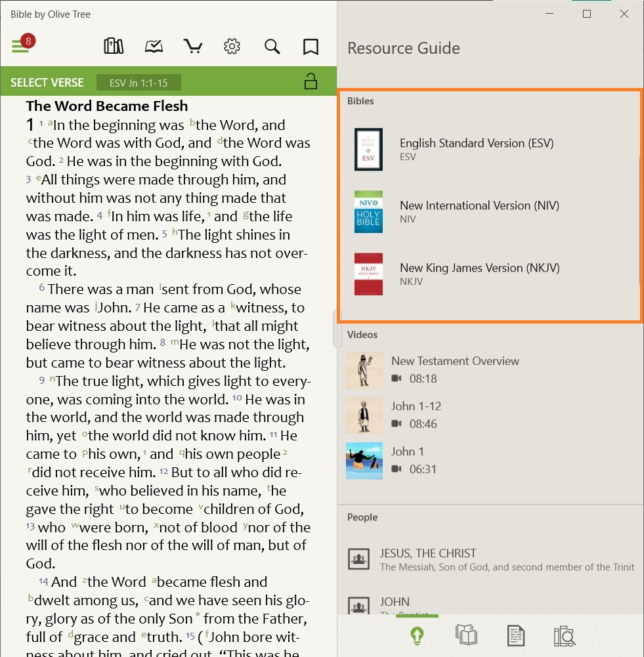Open the search magnifier
The height and width of the screenshot is (657, 644).
tap(272, 46)
